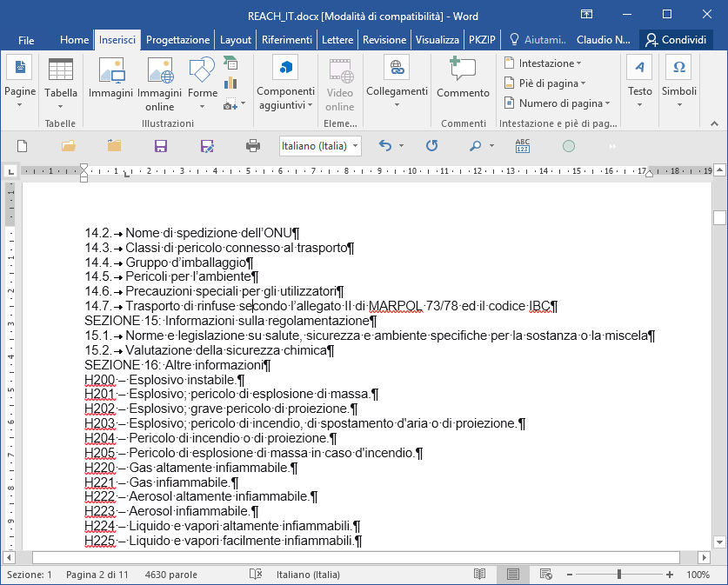Click the zoom slider handle
Screen dimensions: 728x585
[x=619, y=575]
